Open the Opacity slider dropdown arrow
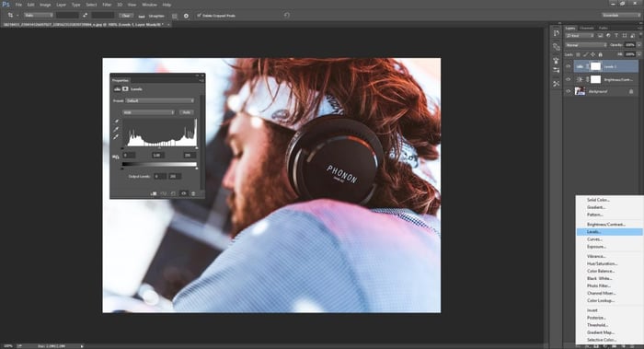644x349 pixels. (638, 45)
